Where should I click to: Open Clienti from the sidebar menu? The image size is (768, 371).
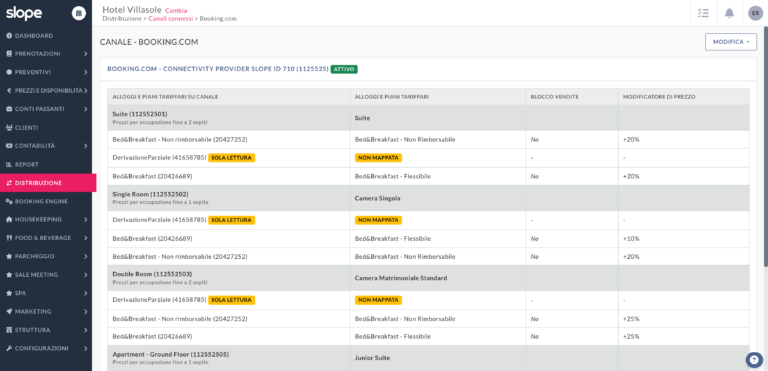click(46, 127)
